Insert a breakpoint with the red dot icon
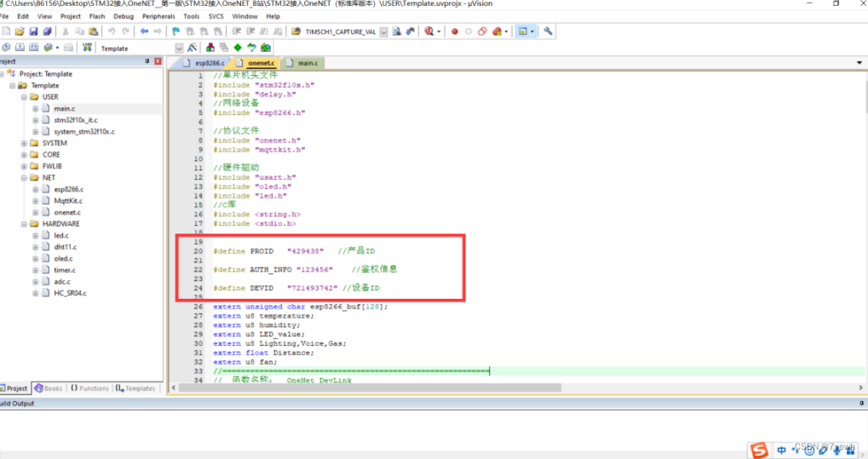This screenshot has width=868, height=459. pyautogui.click(x=455, y=32)
